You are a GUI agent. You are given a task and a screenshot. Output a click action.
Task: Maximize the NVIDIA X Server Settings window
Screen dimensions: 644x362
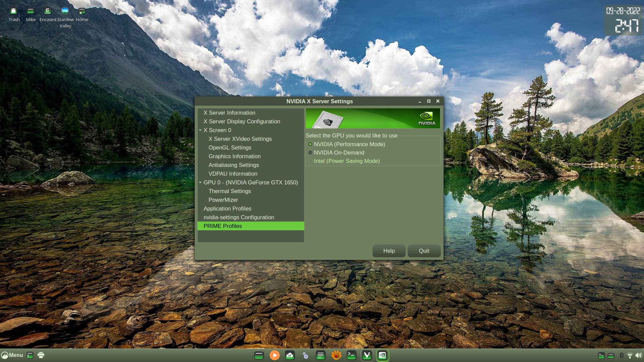point(429,101)
